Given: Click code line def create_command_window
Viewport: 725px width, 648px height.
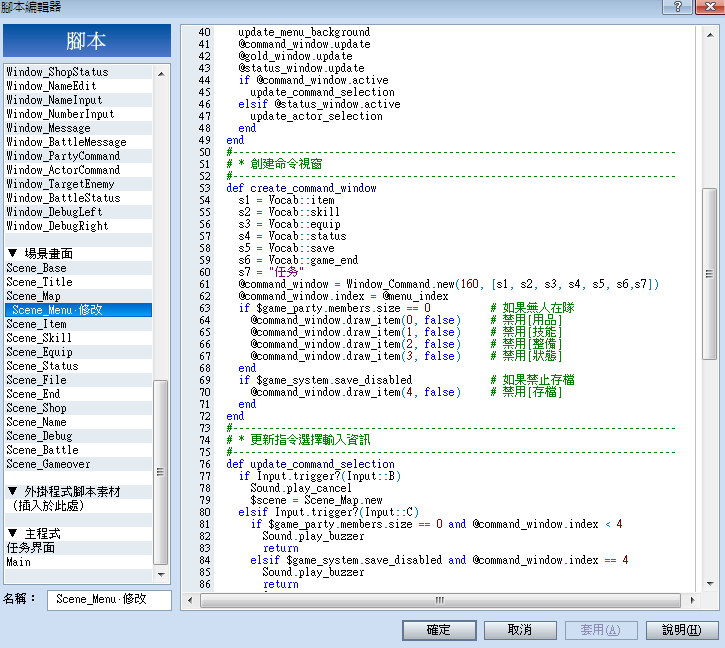Looking at the screenshot, I should click(301, 188).
